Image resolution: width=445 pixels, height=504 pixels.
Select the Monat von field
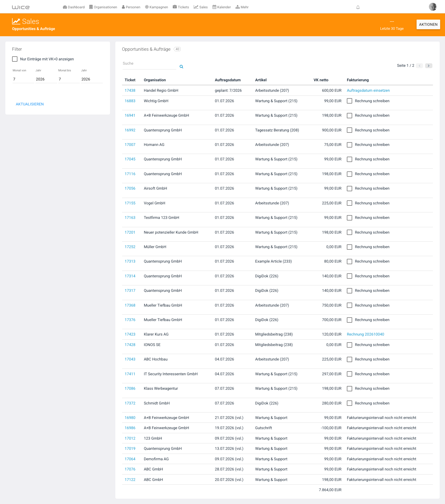point(23,79)
